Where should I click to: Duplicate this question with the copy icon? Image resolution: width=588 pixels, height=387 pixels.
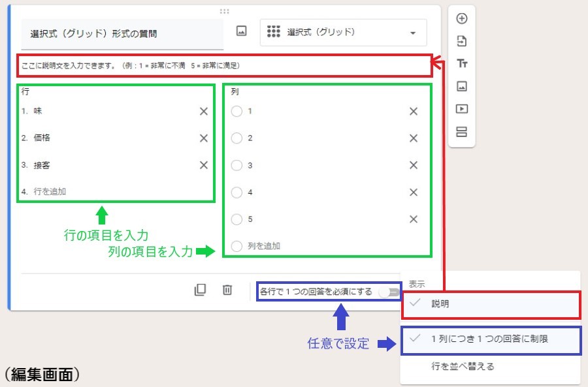click(x=201, y=290)
